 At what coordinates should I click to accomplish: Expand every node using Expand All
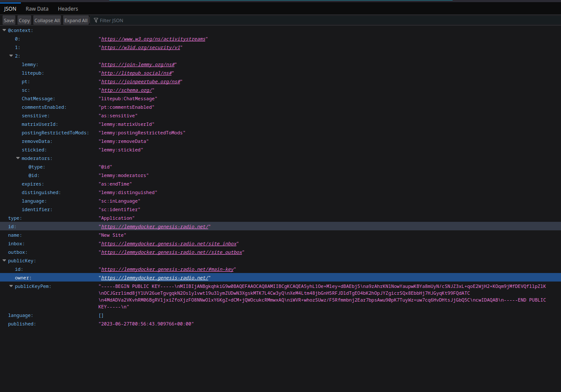click(x=76, y=20)
